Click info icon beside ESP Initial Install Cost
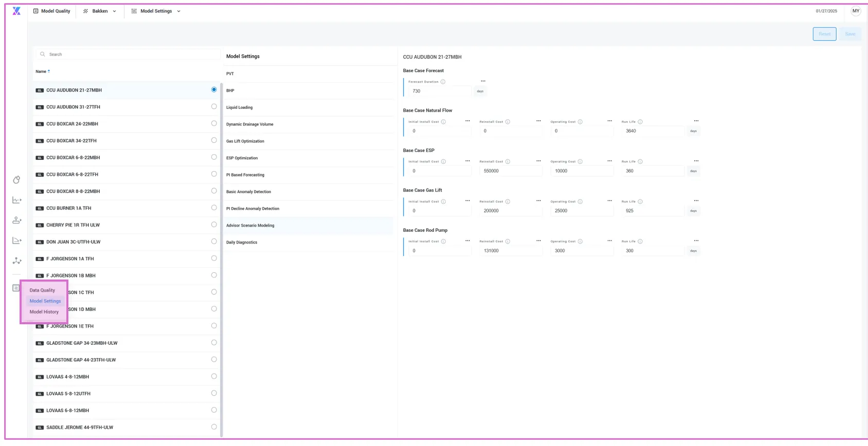The width and height of the screenshot is (868, 446). 443,161
